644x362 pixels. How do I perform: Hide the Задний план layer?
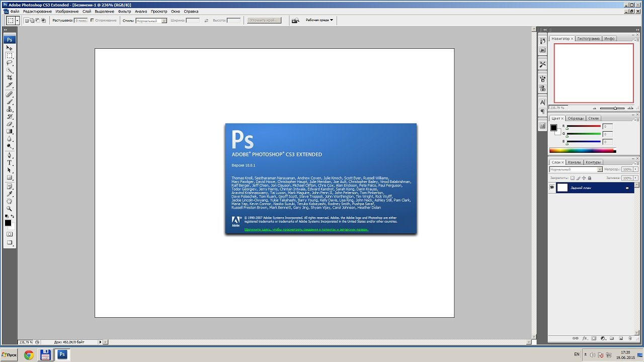[x=552, y=188]
